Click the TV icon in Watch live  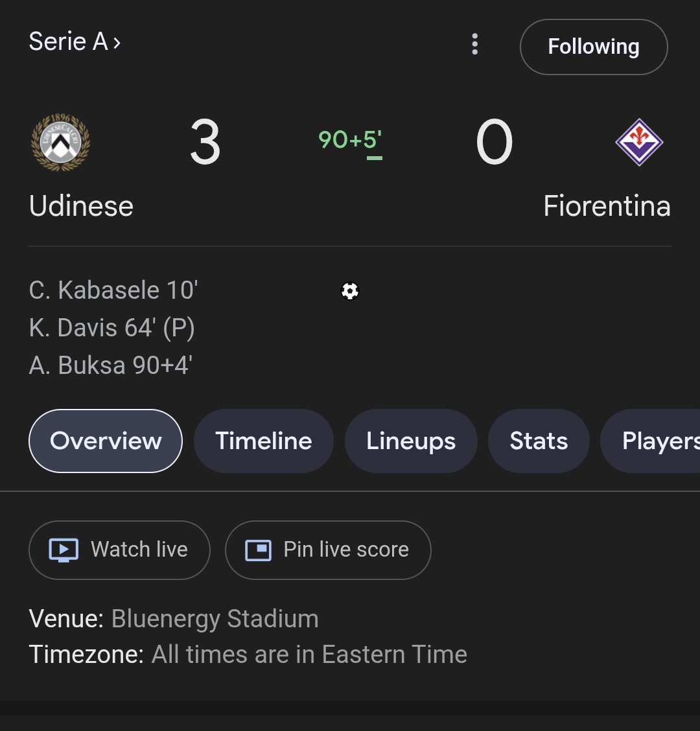click(x=64, y=550)
